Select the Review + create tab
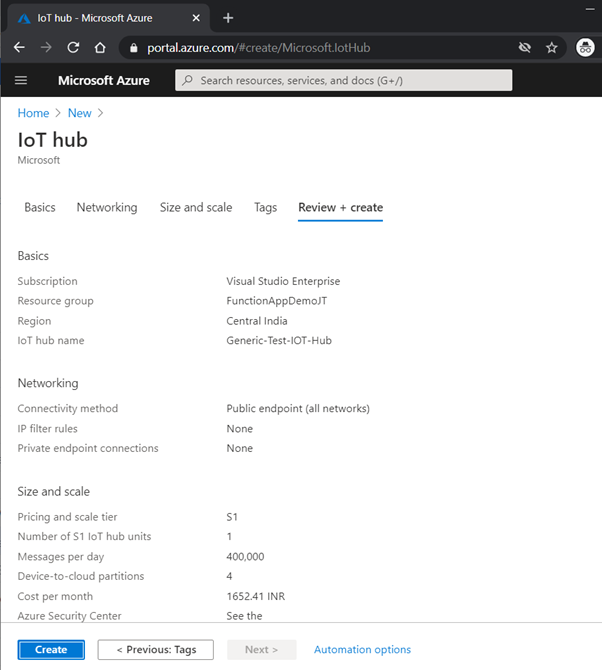This screenshot has height=670, width=602. click(x=341, y=208)
